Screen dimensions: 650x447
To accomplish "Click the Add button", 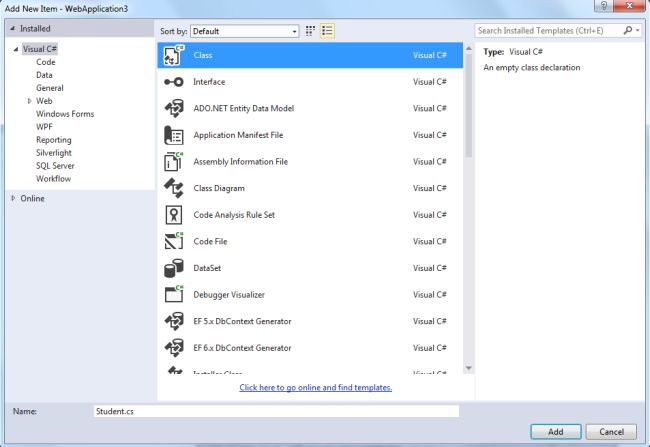I will pos(555,432).
